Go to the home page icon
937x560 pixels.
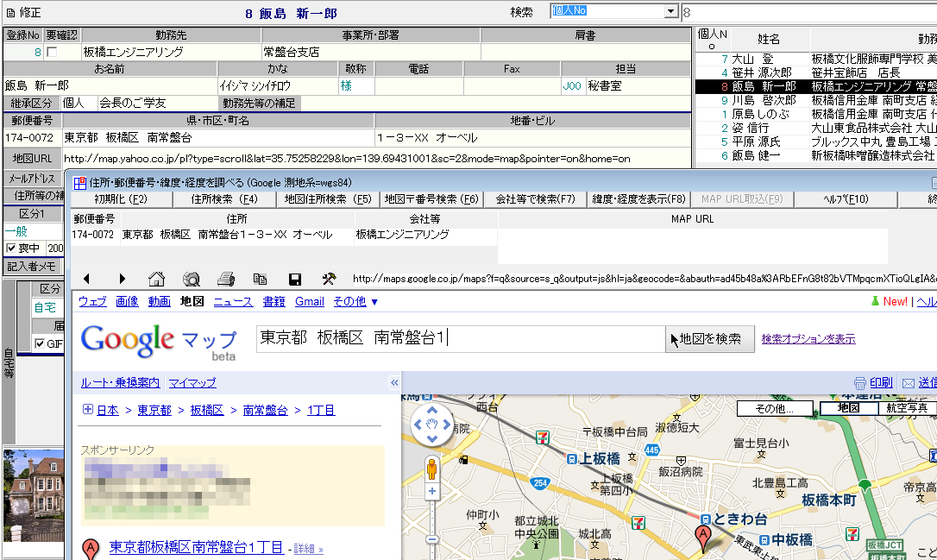[156, 279]
